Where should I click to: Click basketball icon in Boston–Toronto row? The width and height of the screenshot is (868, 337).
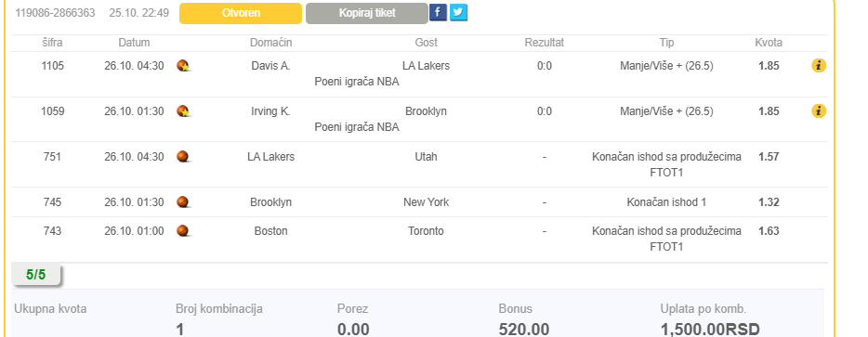[x=183, y=231]
